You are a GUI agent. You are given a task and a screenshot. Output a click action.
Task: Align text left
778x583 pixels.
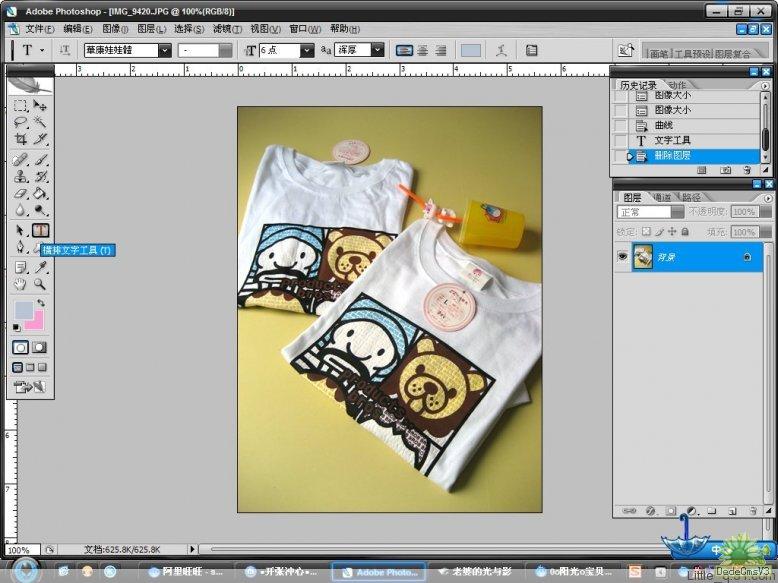pos(404,50)
